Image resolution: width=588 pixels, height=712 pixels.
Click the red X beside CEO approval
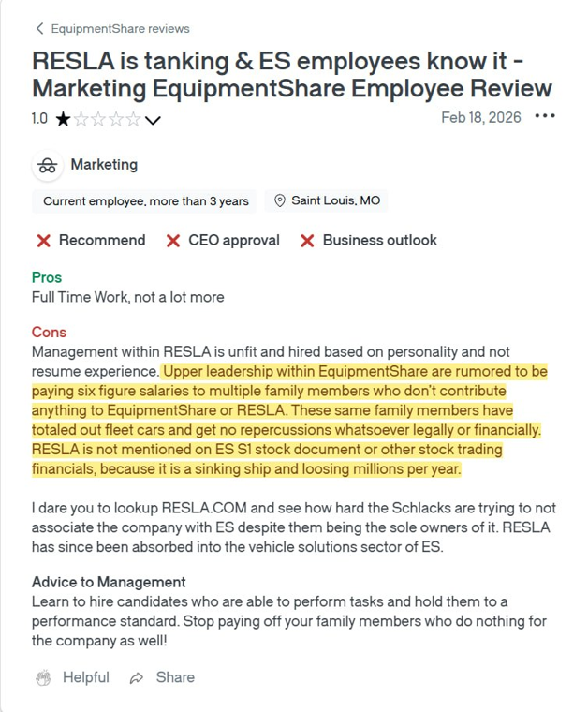[173, 241]
